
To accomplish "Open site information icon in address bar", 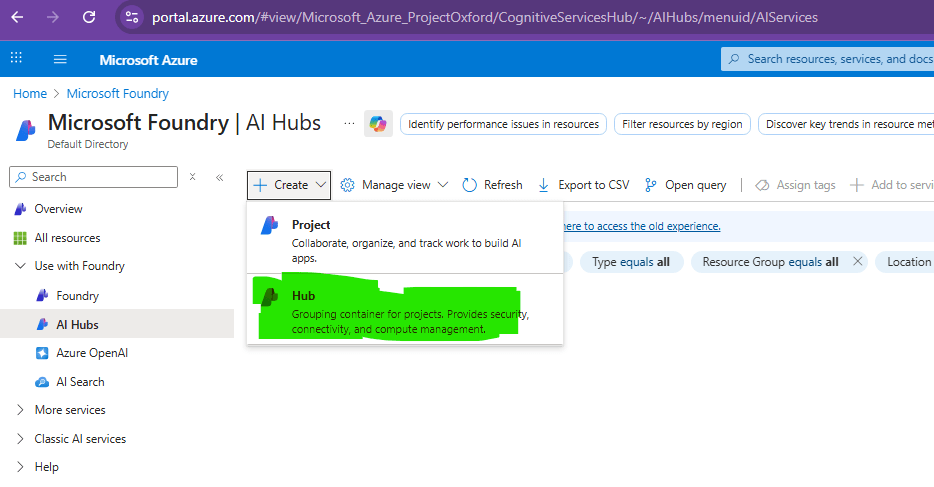I will point(132,17).
